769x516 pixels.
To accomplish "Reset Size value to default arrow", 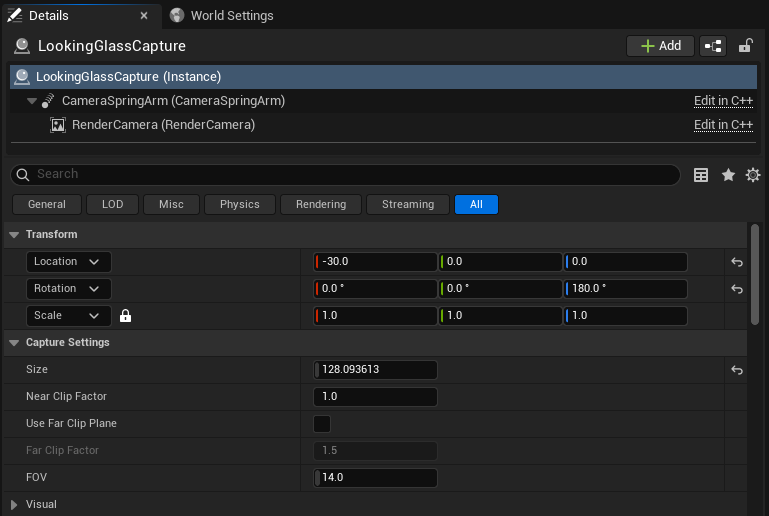I will pos(737,370).
